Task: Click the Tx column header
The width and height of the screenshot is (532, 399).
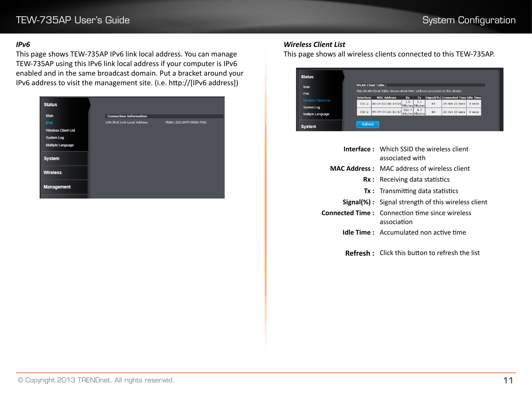Action: 419,98
